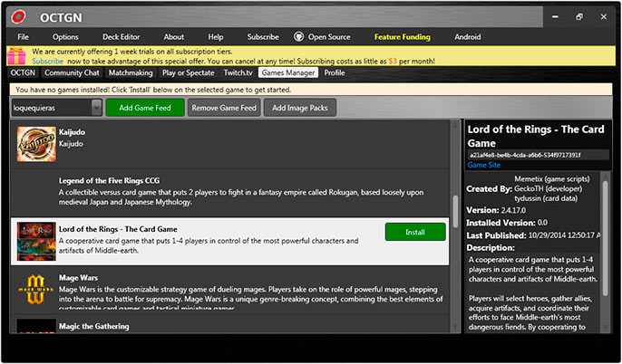Click the gift box promotion icon
622x364 pixels.
16,56
